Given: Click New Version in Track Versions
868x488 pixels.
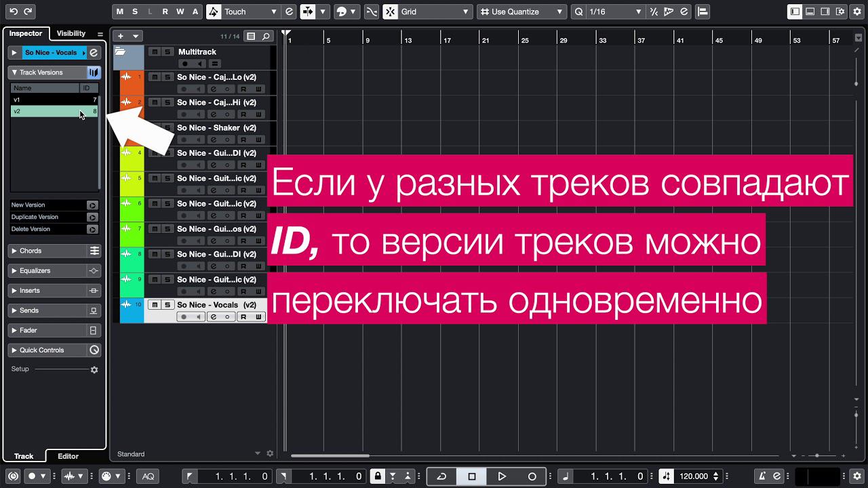Looking at the screenshot, I should coord(54,205).
